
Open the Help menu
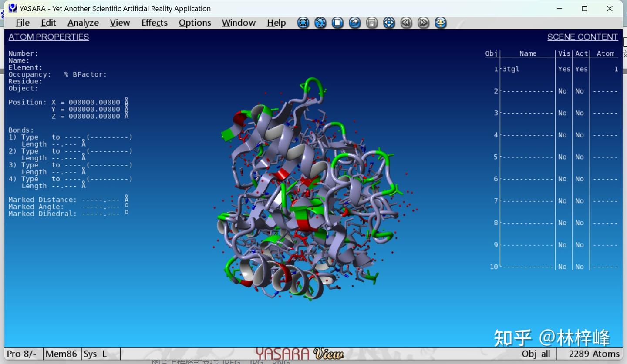(276, 23)
